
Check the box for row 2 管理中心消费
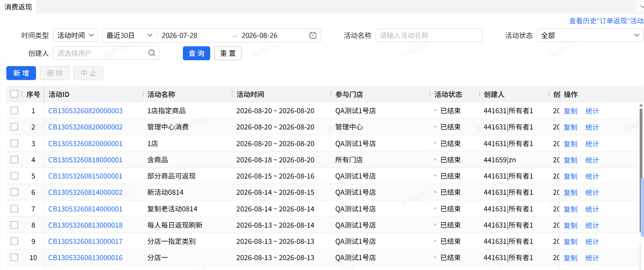click(14, 127)
